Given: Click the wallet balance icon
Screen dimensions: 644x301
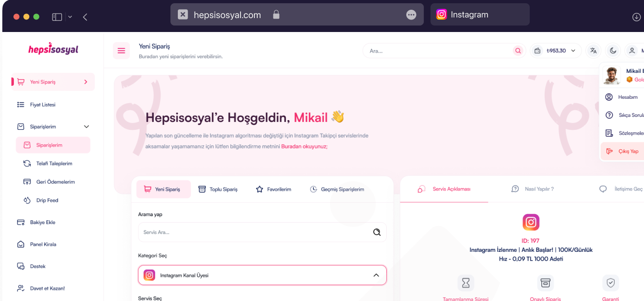Looking at the screenshot, I should 537,51.
